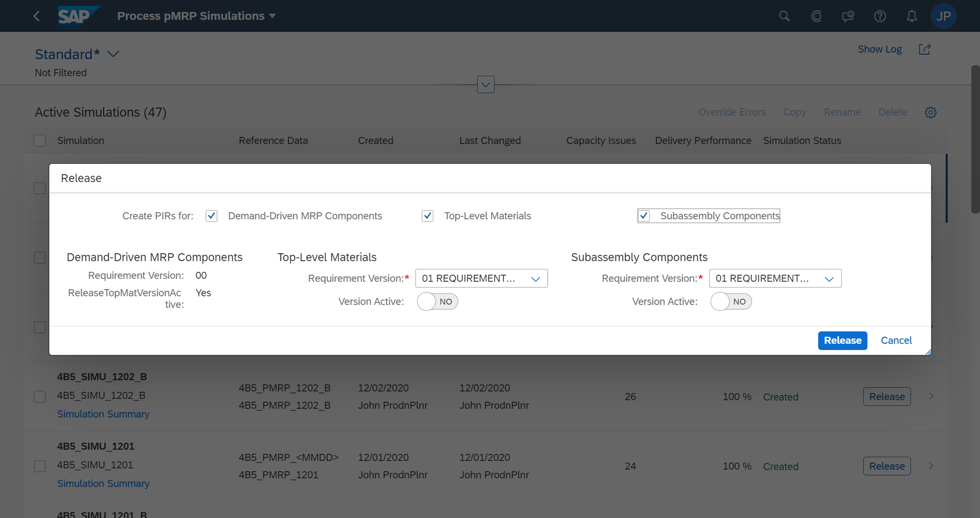The height and width of the screenshot is (518, 980).
Task: Uncheck Demand-Driven MRP Components checkbox
Action: 212,216
